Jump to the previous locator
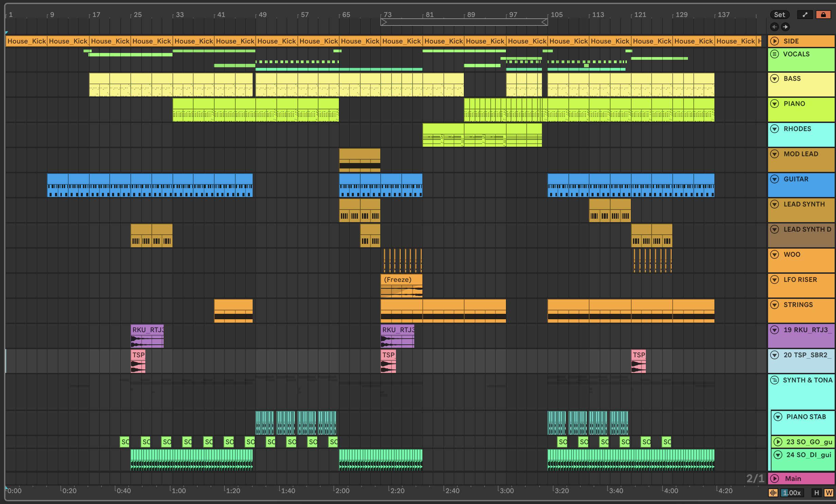This screenshot has height=504, width=836. (x=775, y=27)
